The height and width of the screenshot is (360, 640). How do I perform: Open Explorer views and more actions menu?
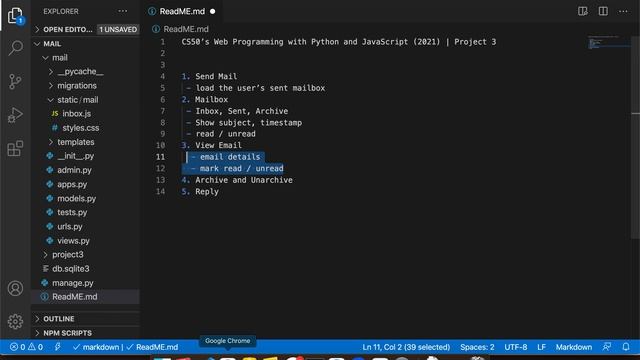tap(122, 11)
